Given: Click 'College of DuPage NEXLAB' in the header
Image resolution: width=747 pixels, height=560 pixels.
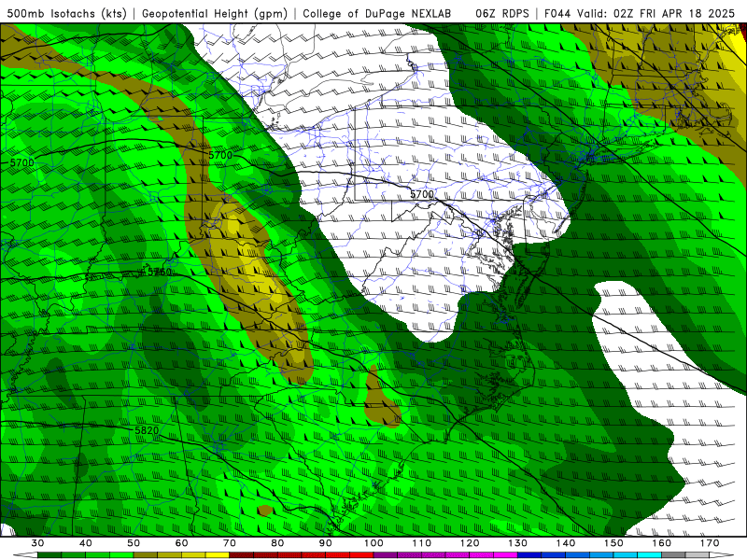Looking at the screenshot, I should pyautogui.click(x=377, y=14).
